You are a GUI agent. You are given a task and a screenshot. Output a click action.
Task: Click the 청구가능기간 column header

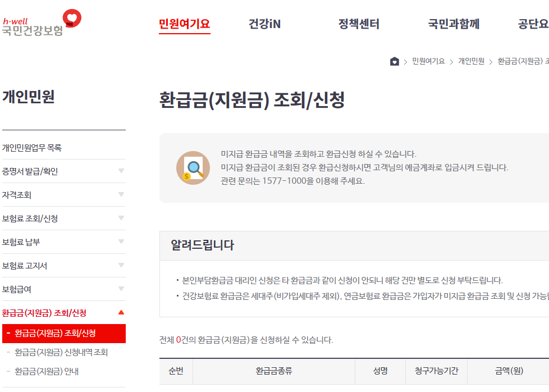point(436,371)
